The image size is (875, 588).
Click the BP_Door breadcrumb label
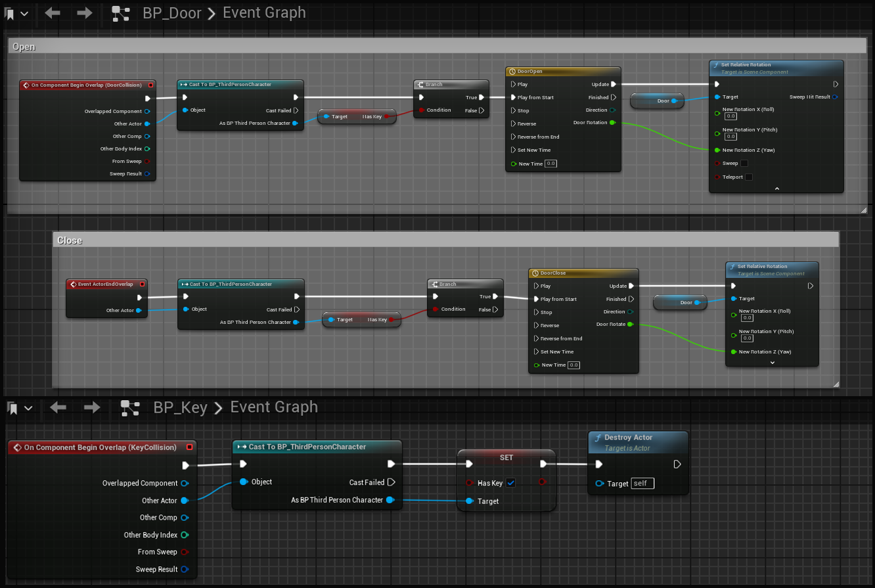172,13
